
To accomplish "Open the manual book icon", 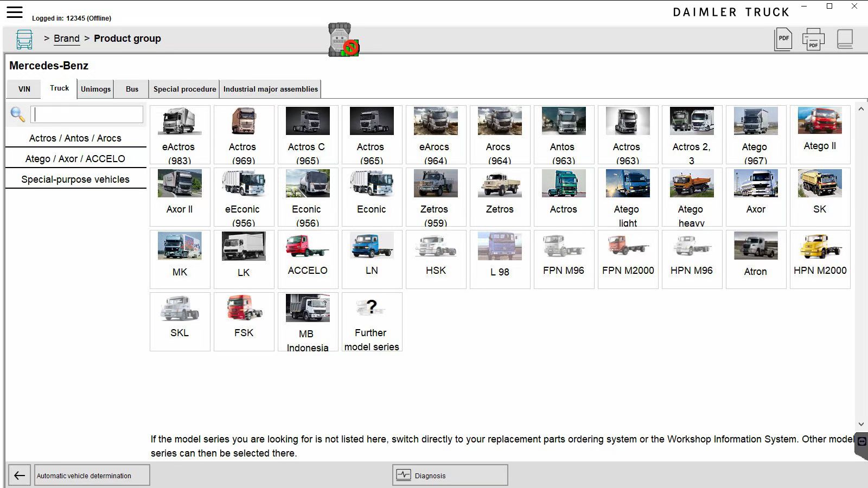I will point(845,39).
